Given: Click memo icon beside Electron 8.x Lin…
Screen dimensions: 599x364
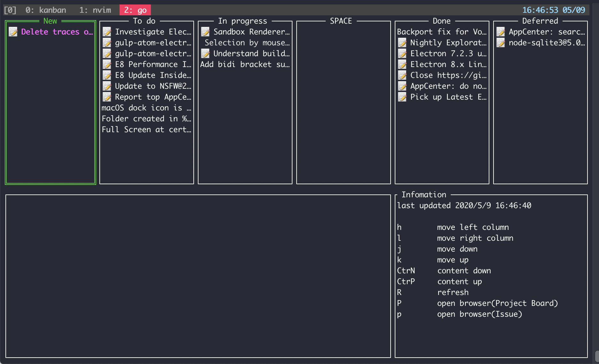Looking at the screenshot, I should pyautogui.click(x=402, y=64).
